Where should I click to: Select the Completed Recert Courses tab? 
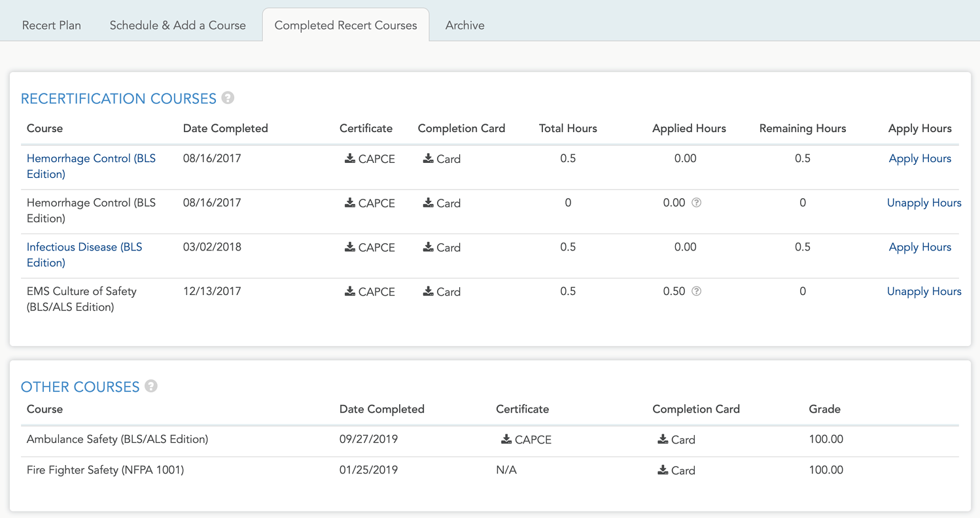[x=345, y=25]
